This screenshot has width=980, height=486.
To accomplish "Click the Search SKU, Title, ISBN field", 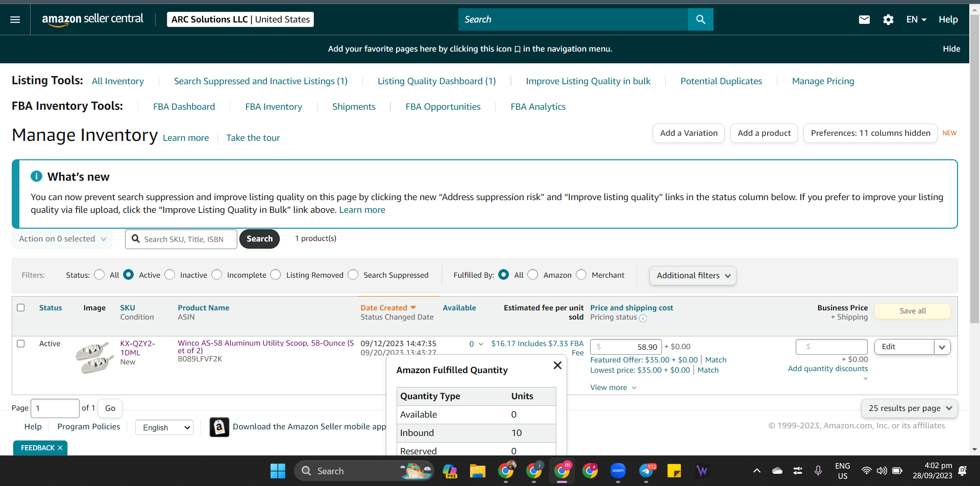I will (x=181, y=239).
